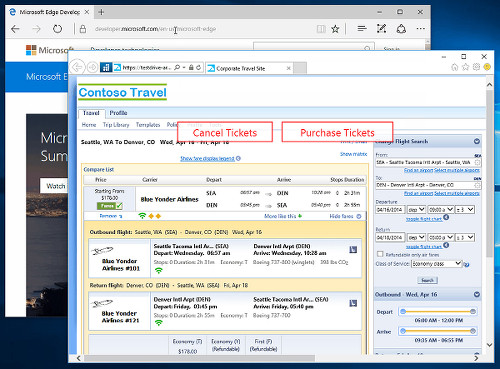Close the Corporate Travel Site tab

[289, 68]
